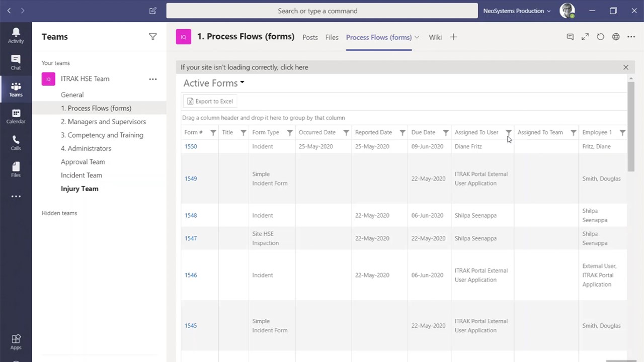
Task: Open the Calls section
Action: click(x=16, y=143)
